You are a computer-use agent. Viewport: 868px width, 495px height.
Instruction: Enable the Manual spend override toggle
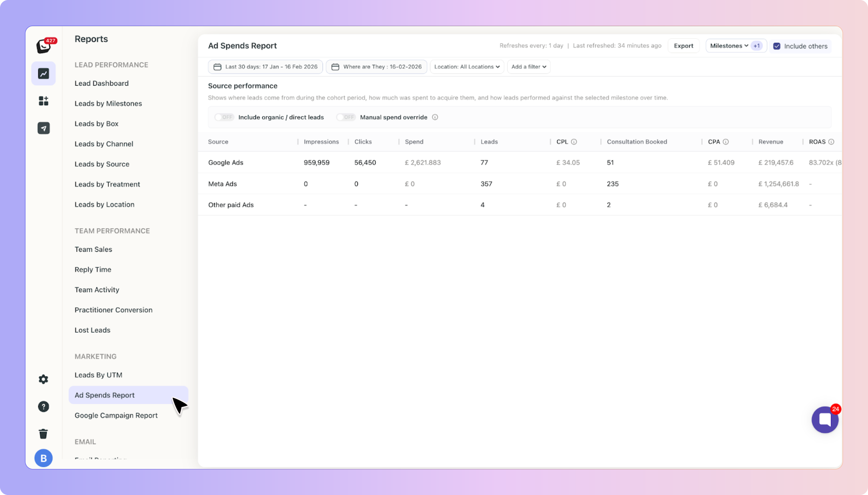(x=346, y=117)
